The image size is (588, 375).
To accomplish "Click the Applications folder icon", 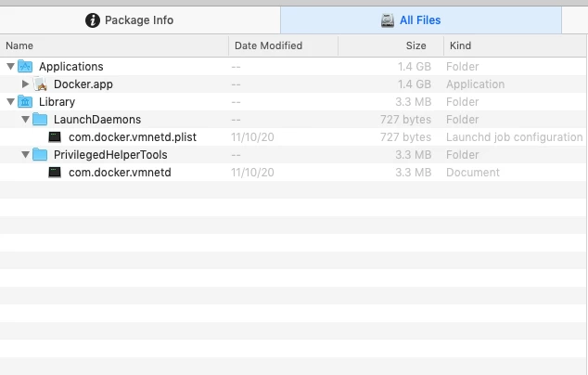I will (25, 67).
